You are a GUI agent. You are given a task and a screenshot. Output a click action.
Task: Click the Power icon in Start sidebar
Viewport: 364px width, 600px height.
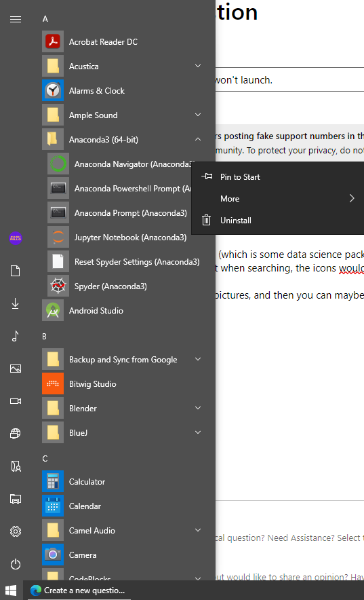coord(16,564)
